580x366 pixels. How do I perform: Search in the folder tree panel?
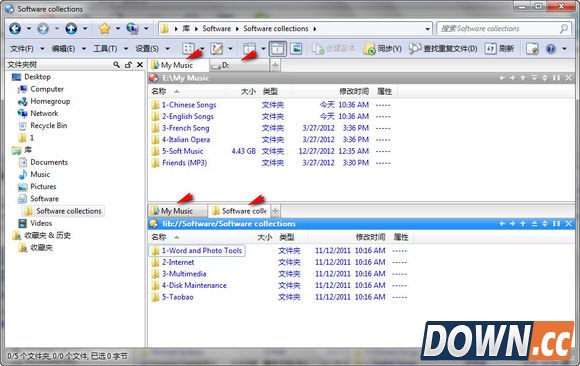[117, 65]
